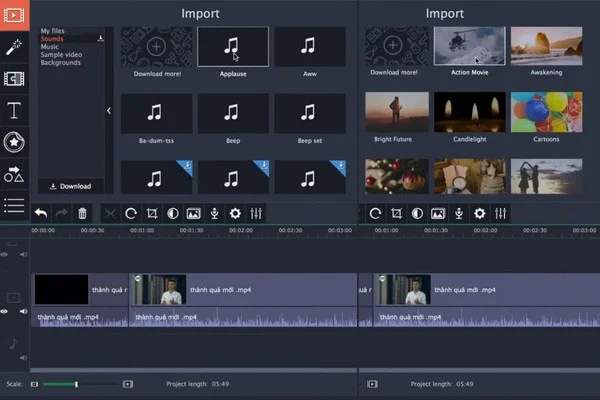Mute the upper overlay track speaker
The image size is (600, 400).
click(24, 255)
